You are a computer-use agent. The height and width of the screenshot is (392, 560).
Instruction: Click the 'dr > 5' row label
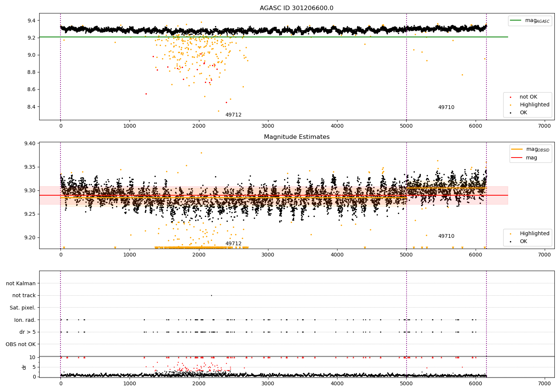[x=28, y=332]
